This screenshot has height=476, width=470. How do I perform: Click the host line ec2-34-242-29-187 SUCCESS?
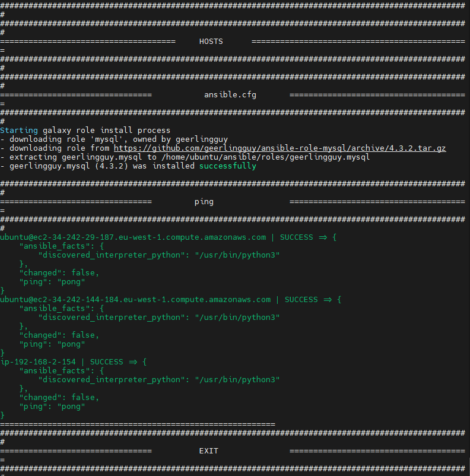coord(168,237)
